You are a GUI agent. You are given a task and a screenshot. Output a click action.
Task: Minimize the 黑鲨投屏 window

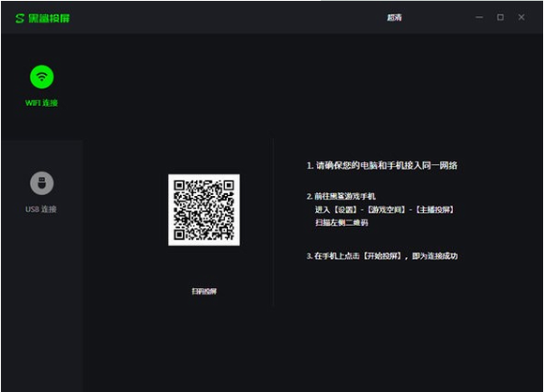pos(479,17)
